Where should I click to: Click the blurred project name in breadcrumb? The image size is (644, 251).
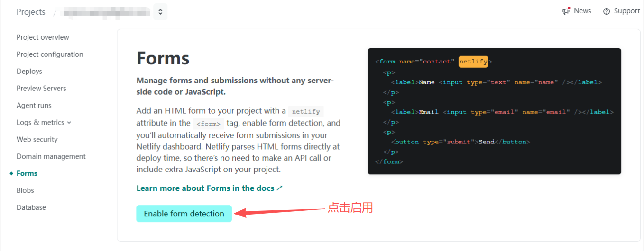click(107, 12)
